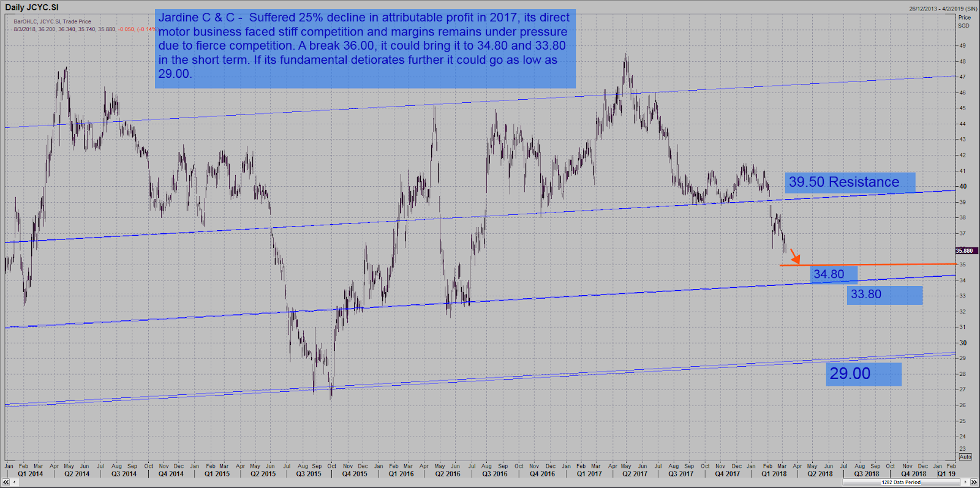Click the Q3 2015 label on the time axis
This screenshot has width=980, height=488.
309,474
